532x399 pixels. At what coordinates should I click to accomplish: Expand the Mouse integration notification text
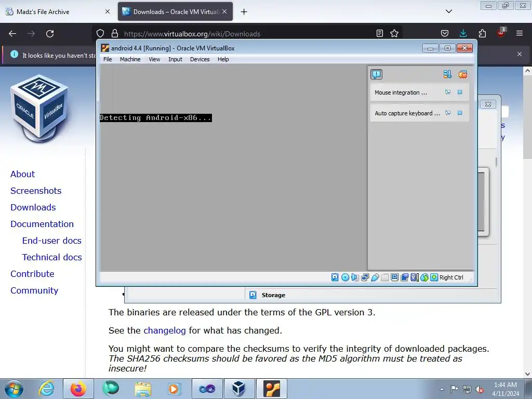(401, 92)
